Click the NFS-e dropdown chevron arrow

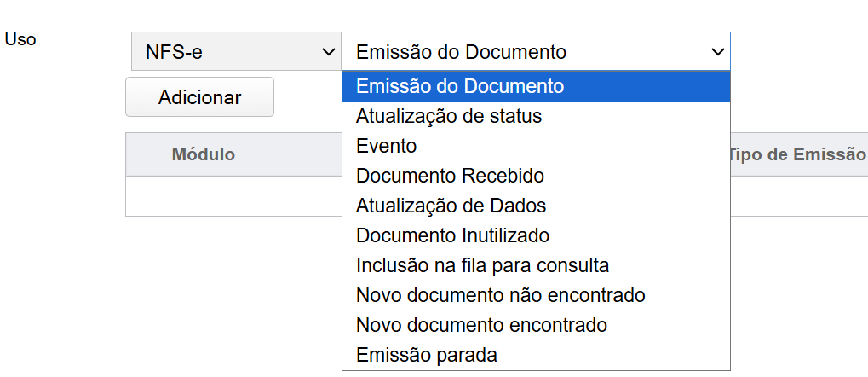point(328,52)
